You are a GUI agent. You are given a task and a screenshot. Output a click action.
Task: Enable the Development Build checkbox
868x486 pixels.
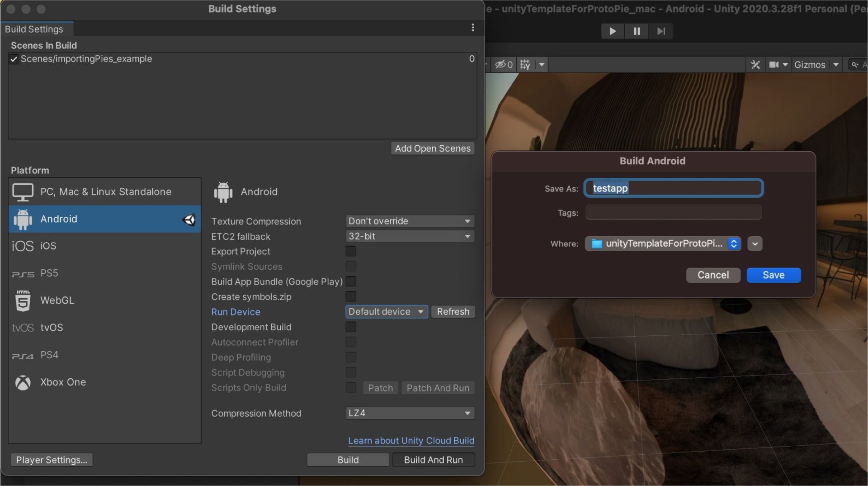(351, 327)
